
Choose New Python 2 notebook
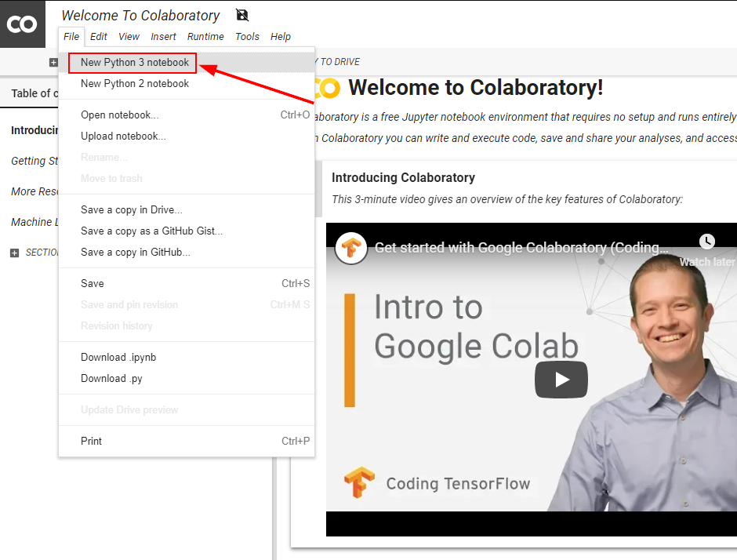point(135,84)
